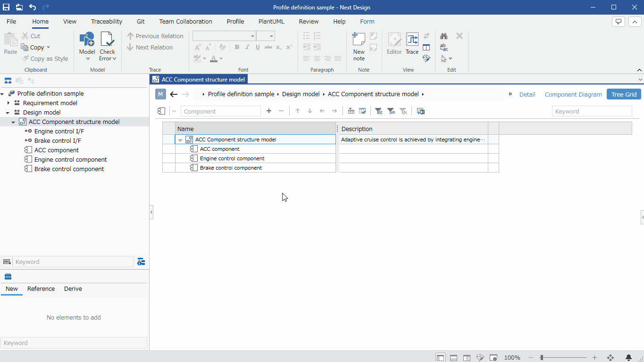
Task: Expand the Requirement model tree node
Action: [x=8, y=103]
